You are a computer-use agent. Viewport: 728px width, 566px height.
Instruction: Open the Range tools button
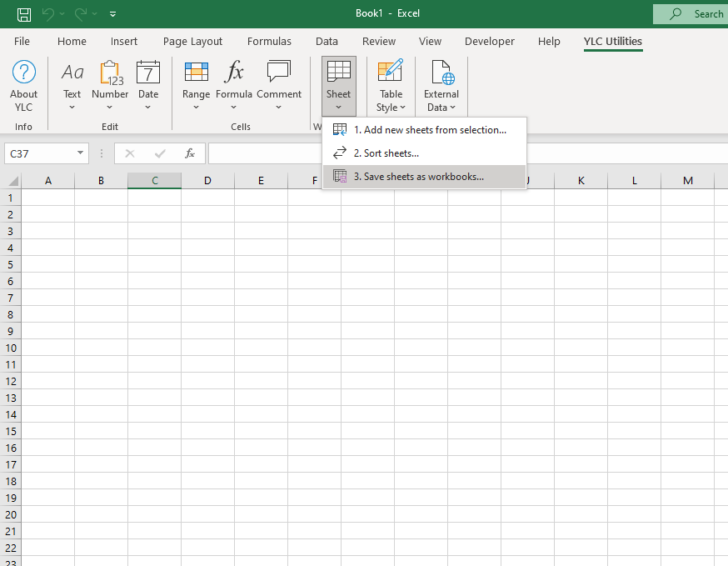[x=196, y=85]
